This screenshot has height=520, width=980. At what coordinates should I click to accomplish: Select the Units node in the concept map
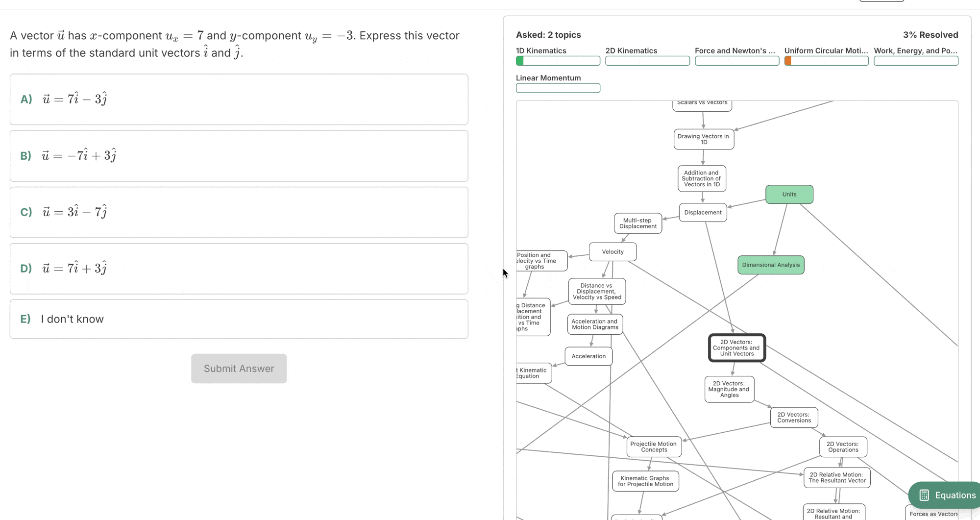click(x=789, y=194)
